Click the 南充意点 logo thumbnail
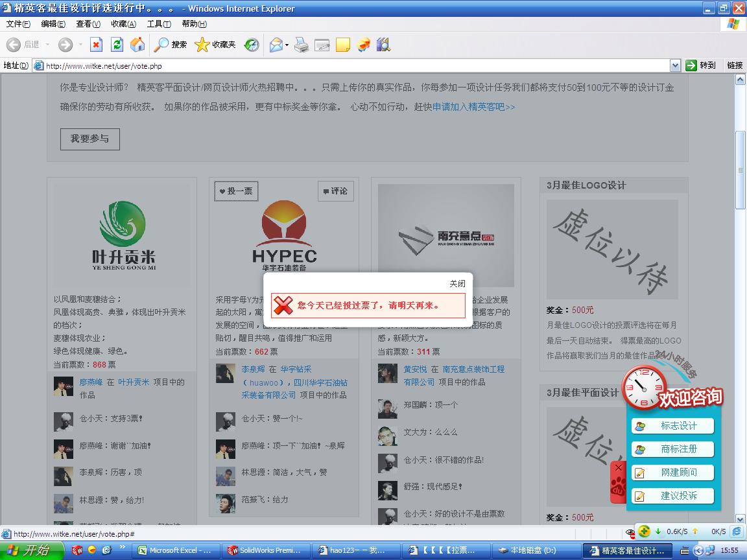Screen dimensions: 747x560 coord(446,235)
